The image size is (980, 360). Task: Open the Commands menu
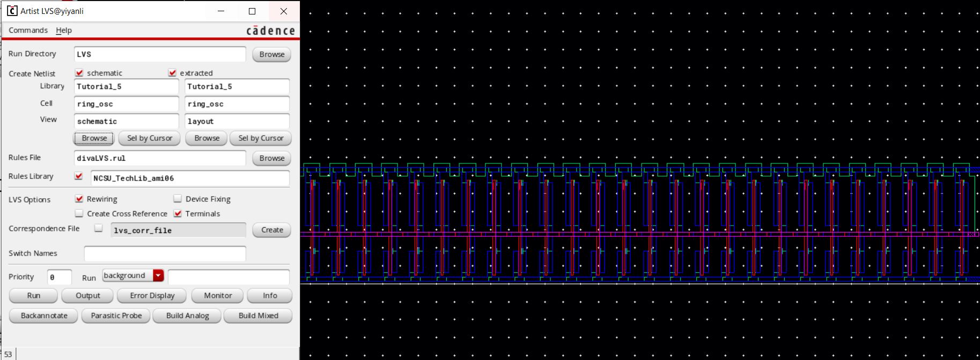[x=28, y=31]
